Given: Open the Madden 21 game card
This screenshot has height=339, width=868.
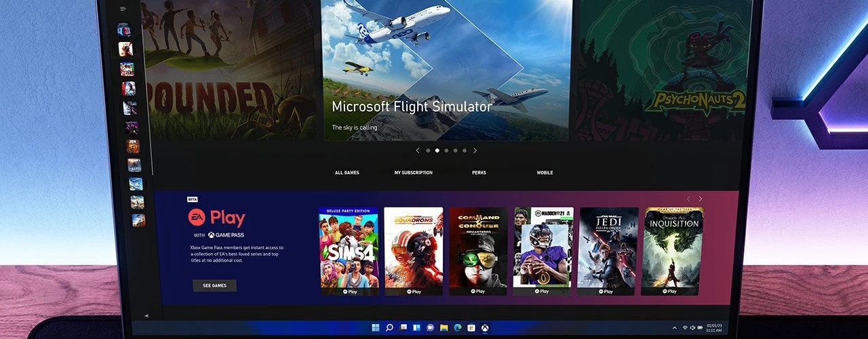Looking at the screenshot, I should click(x=543, y=251).
